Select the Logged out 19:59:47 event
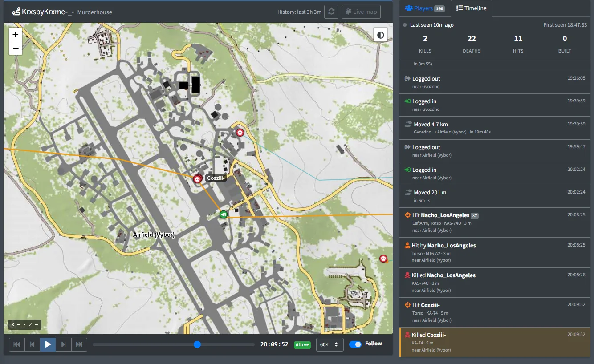Image resolution: width=594 pixels, height=364 pixels. (x=495, y=151)
